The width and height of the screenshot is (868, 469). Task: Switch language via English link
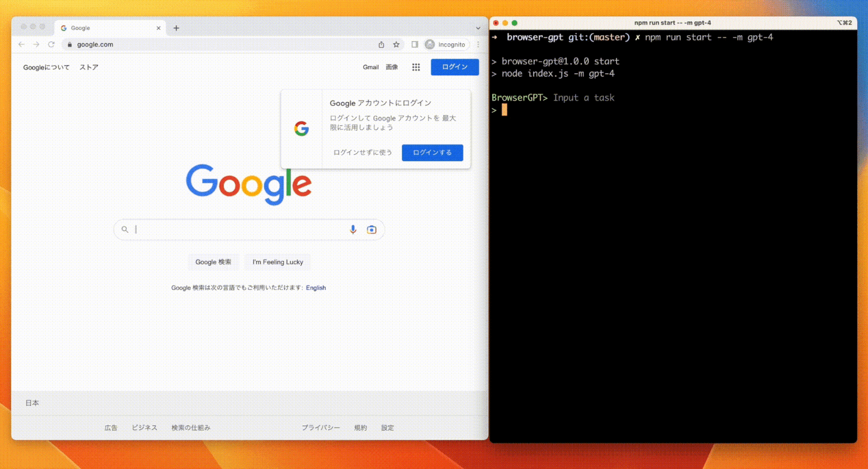tap(316, 288)
